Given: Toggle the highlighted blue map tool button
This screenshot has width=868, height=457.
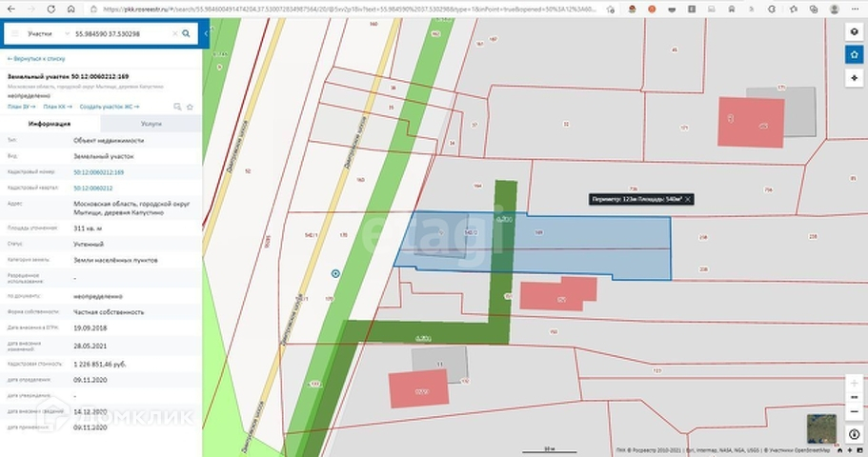Looking at the screenshot, I should [854, 55].
